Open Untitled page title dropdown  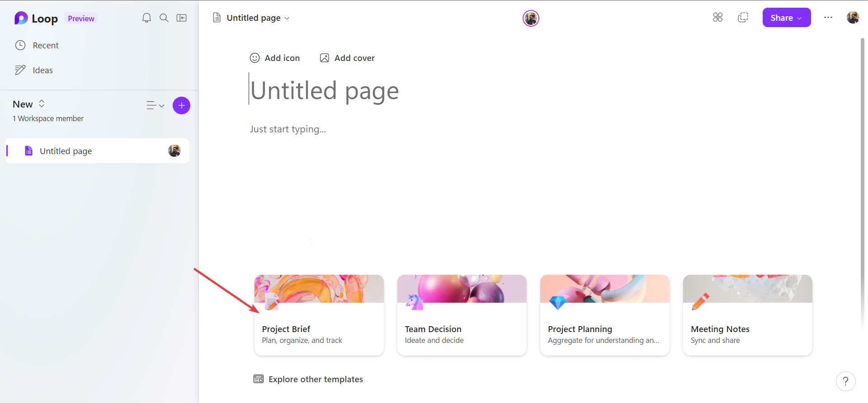251,18
